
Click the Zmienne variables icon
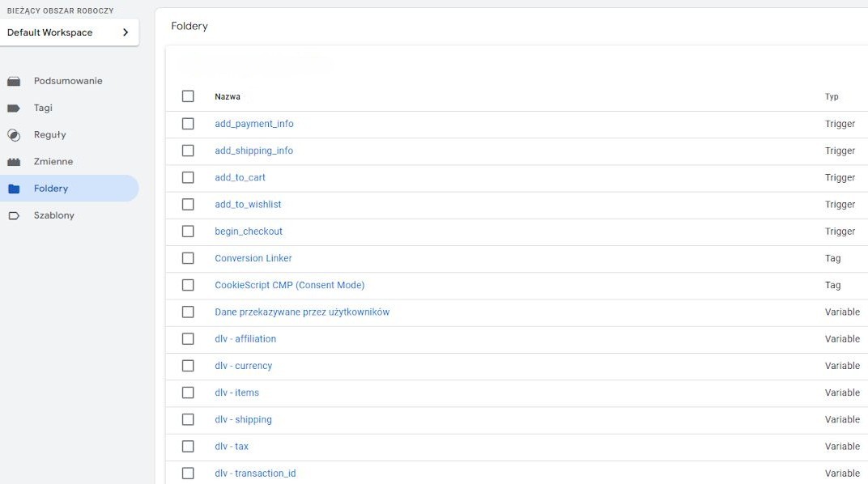(x=14, y=162)
